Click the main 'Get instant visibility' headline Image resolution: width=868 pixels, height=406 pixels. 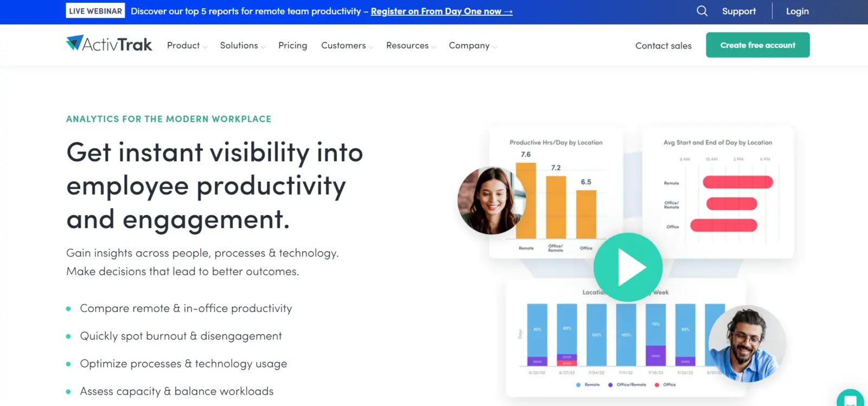pos(215,186)
